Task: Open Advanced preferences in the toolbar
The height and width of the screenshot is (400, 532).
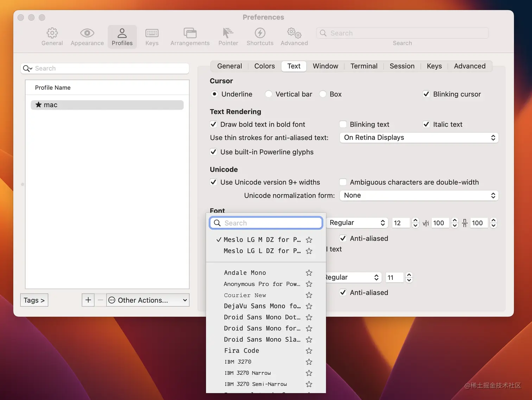Action: pos(294,37)
